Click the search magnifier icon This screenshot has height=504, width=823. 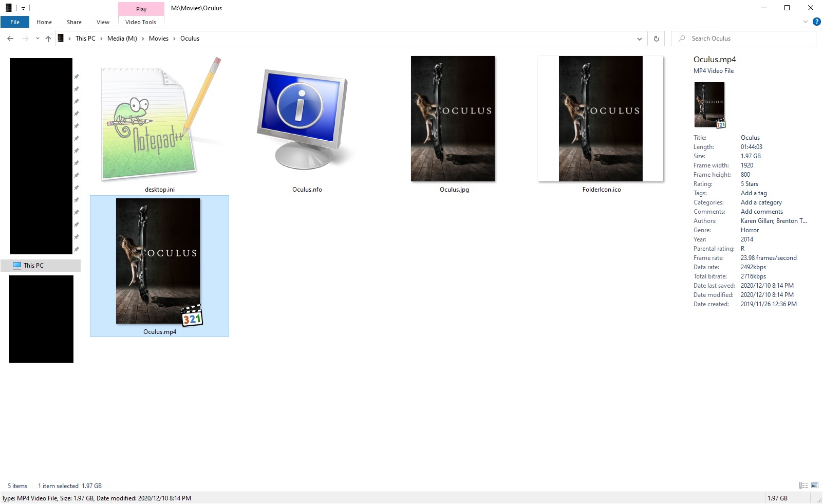pos(681,38)
